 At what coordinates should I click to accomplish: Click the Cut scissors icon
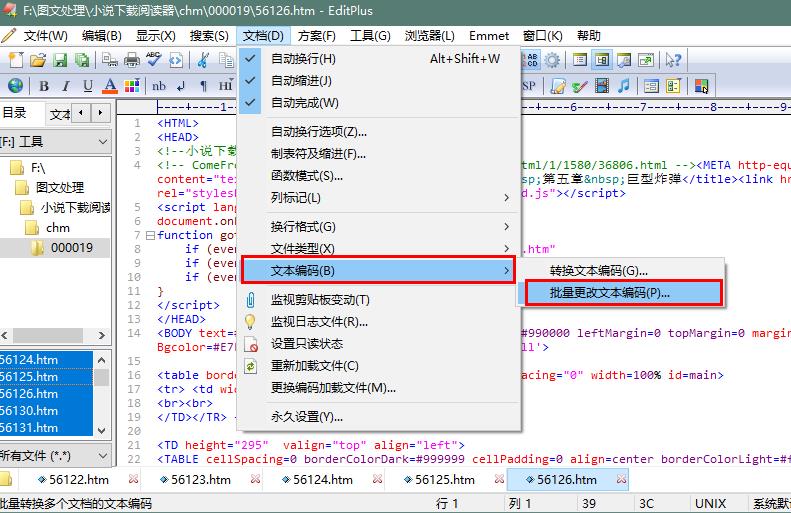[203, 60]
